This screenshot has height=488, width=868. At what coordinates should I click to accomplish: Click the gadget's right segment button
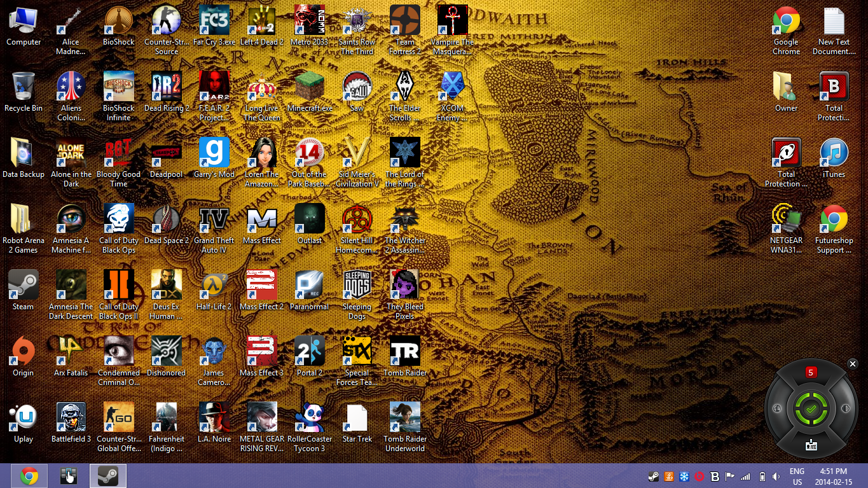(x=846, y=408)
